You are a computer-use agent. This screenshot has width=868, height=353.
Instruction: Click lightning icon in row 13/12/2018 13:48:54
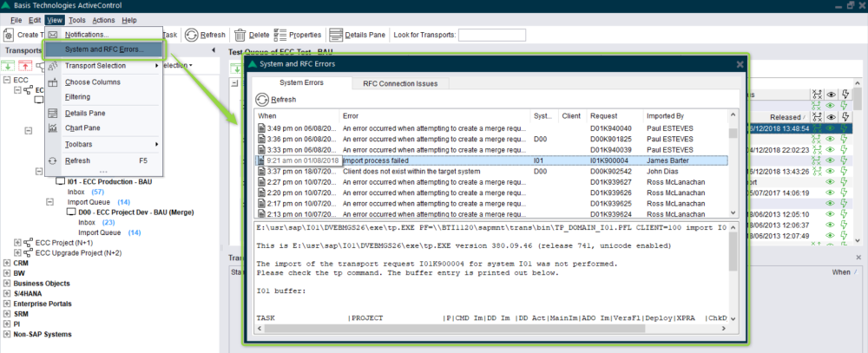tap(845, 128)
